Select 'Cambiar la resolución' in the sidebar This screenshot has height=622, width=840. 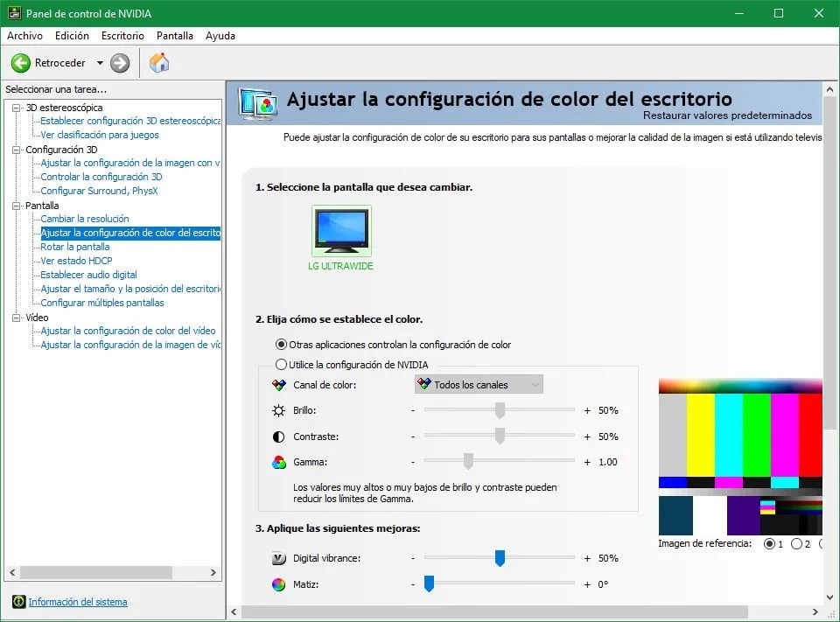87,219
